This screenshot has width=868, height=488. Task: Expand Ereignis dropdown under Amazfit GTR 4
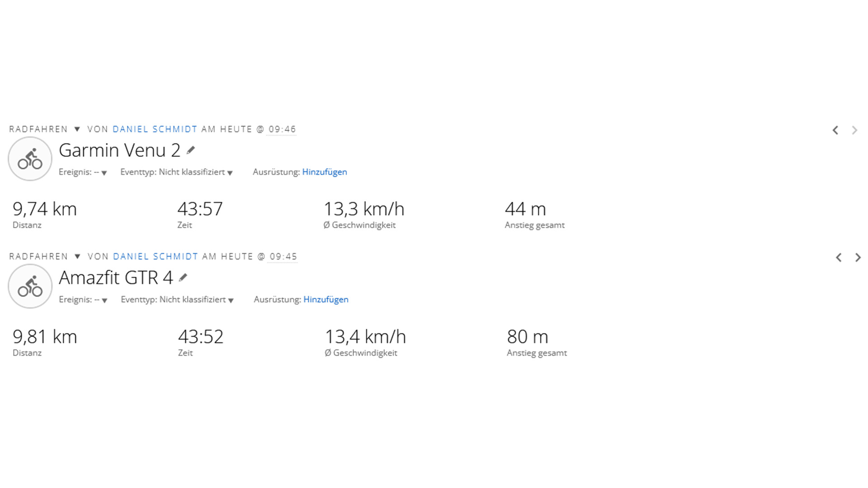104,300
